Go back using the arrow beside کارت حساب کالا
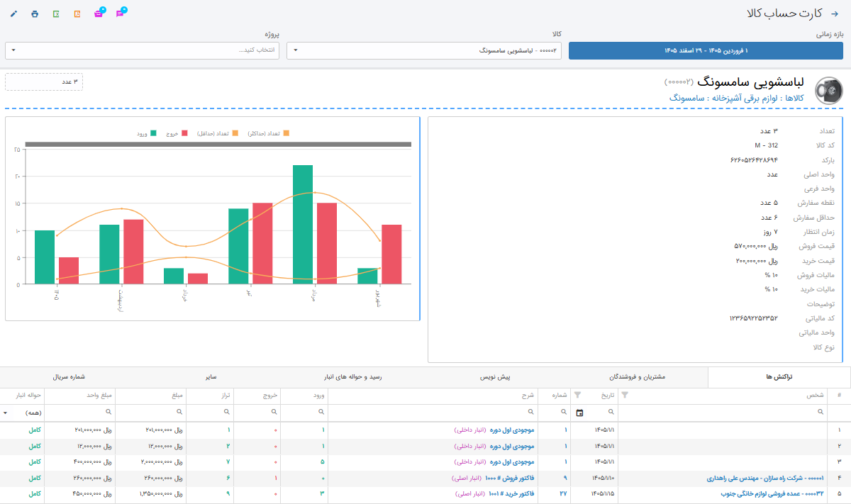The height and width of the screenshot is (504, 851). [834, 14]
